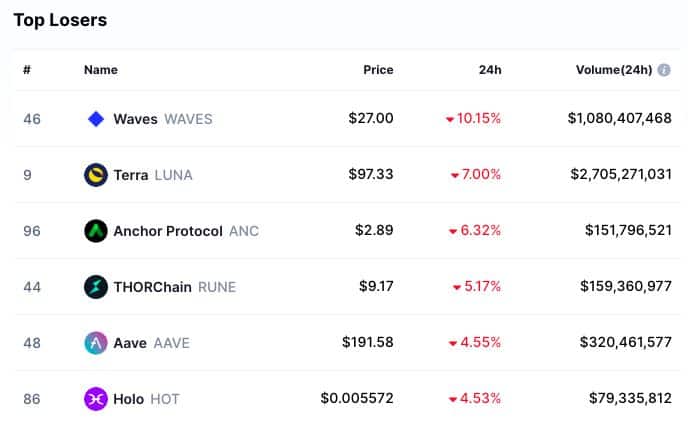Click the Waves 10.15% down arrow

click(x=450, y=119)
